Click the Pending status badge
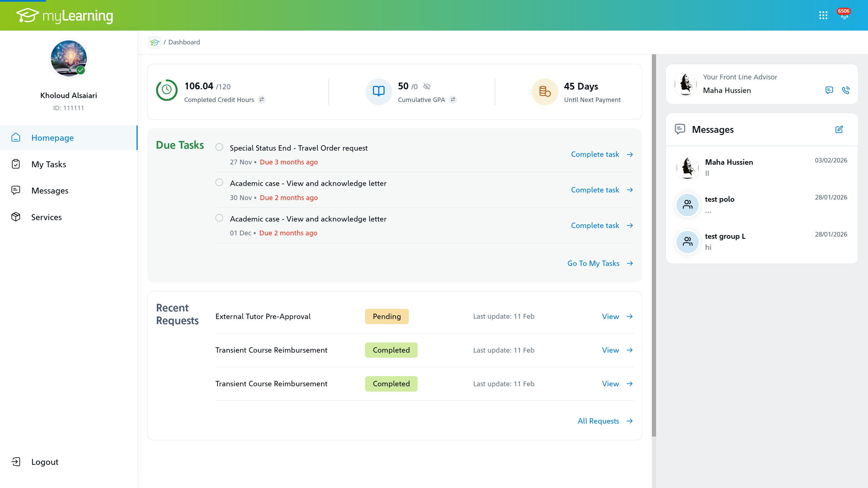 (387, 316)
